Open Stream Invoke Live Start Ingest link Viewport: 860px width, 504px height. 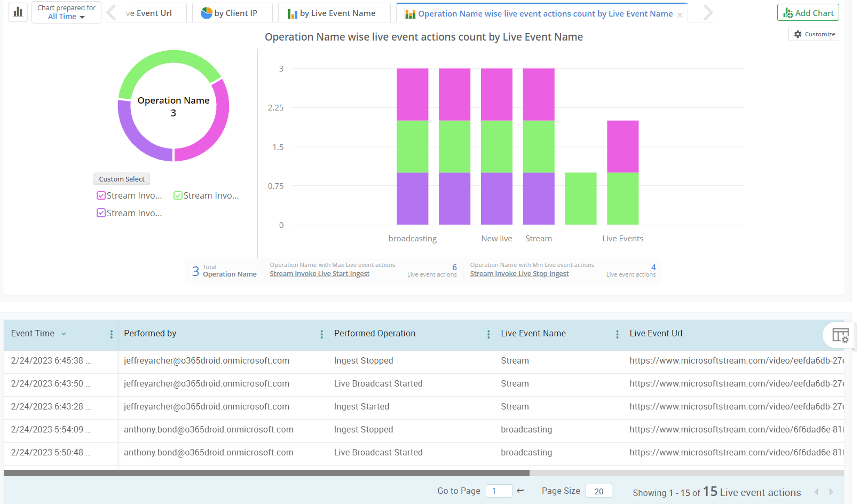pos(319,274)
